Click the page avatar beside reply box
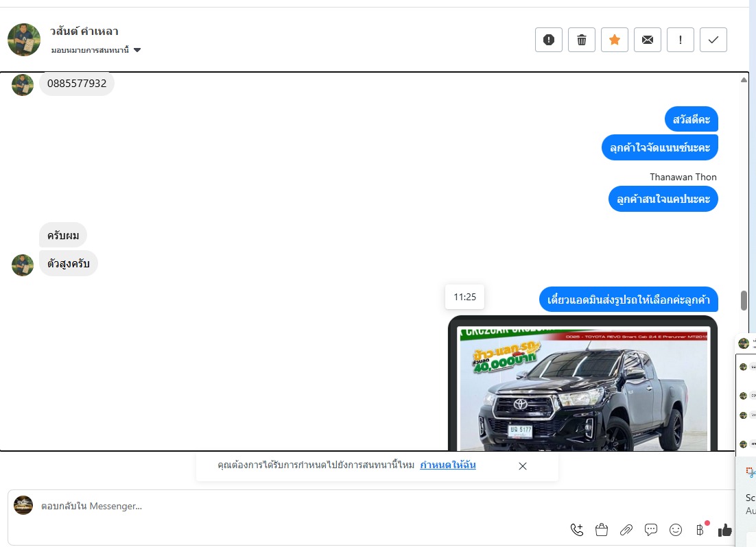 [23, 505]
